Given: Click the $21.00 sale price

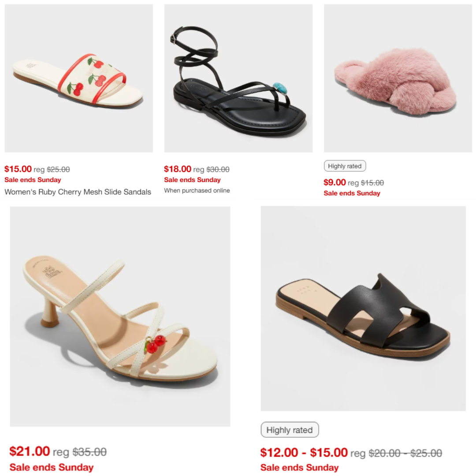Looking at the screenshot, I should 30,451.
